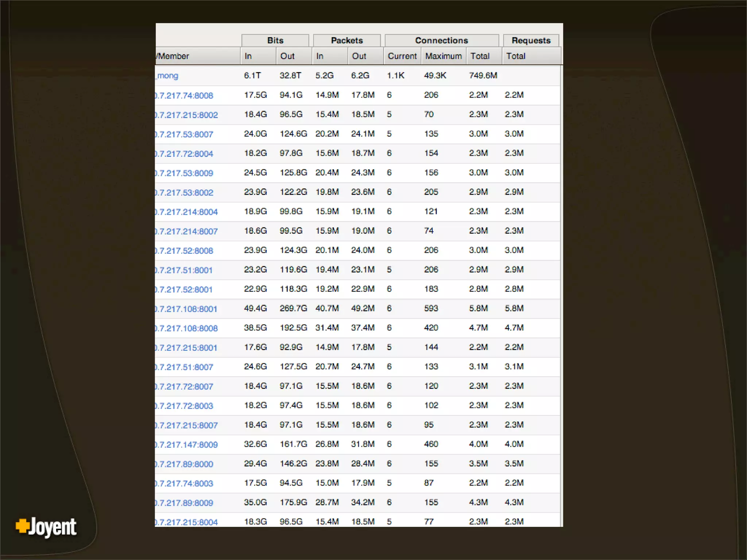Sort by Packets In column header
The height and width of the screenshot is (560, 747).
tap(330, 56)
